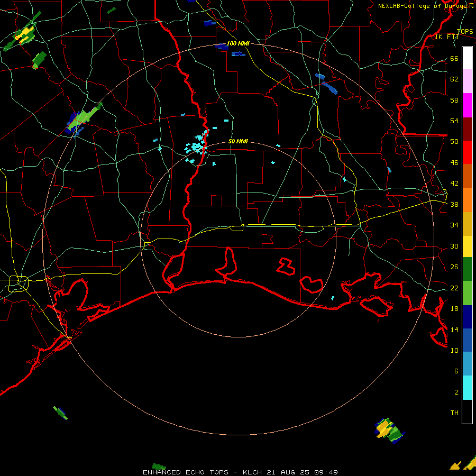The width and height of the screenshot is (476, 476).
Task: Click the legend value 50
Action: pyautogui.click(x=454, y=141)
